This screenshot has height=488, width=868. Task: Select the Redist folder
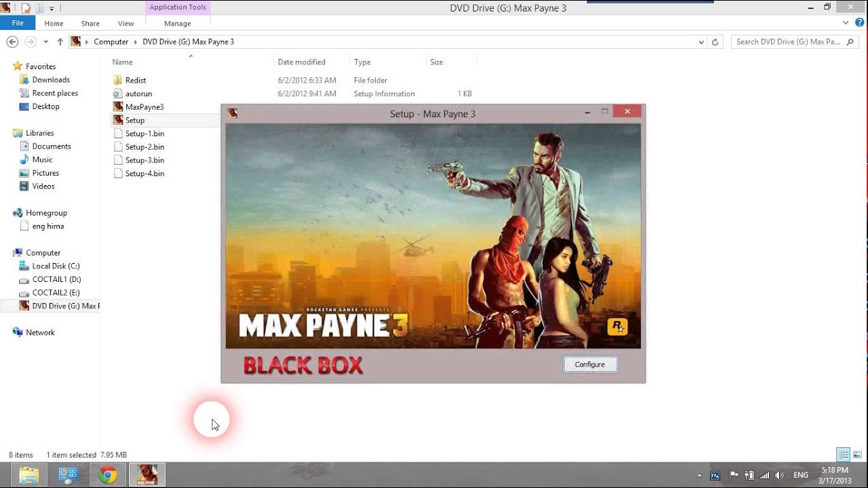tap(136, 80)
